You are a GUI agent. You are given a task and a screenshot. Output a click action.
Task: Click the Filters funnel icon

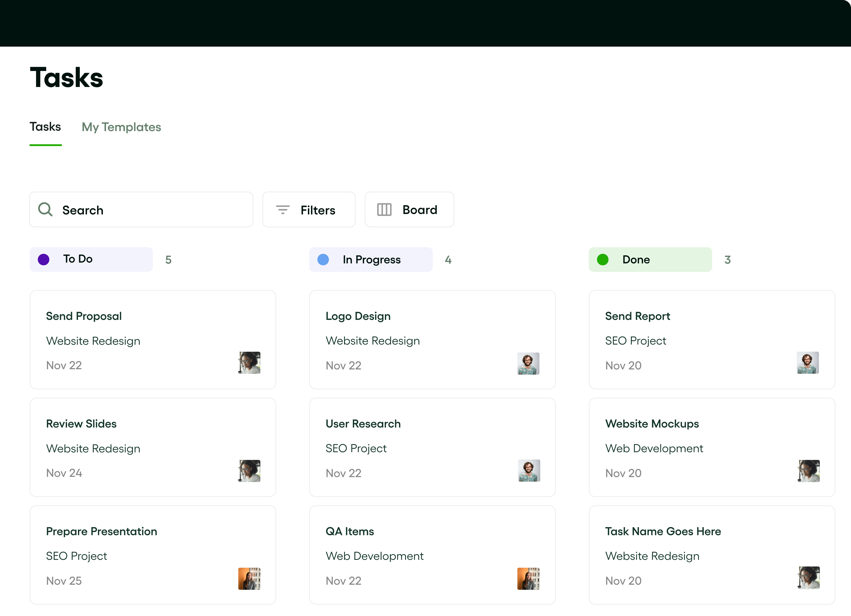point(283,210)
